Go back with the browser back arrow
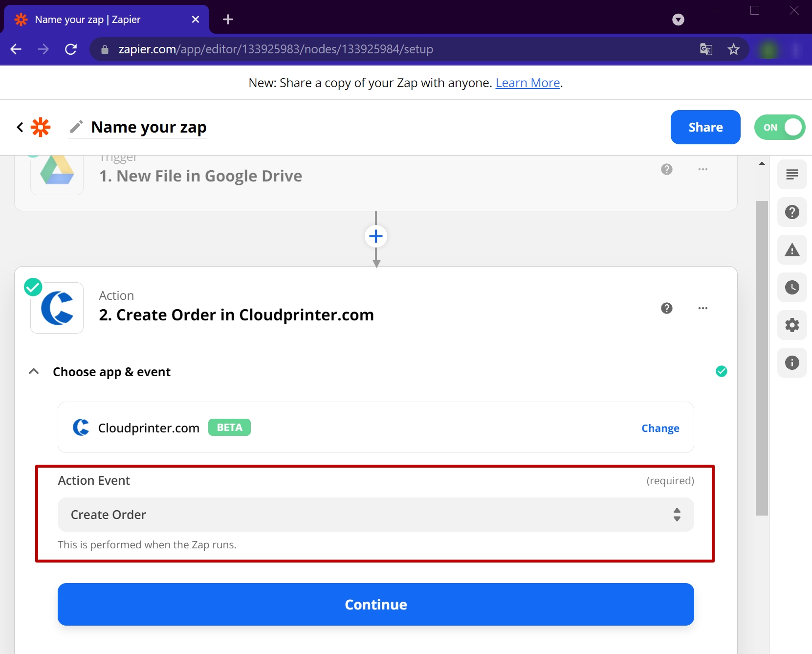The width and height of the screenshot is (812, 654). click(x=16, y=49)
